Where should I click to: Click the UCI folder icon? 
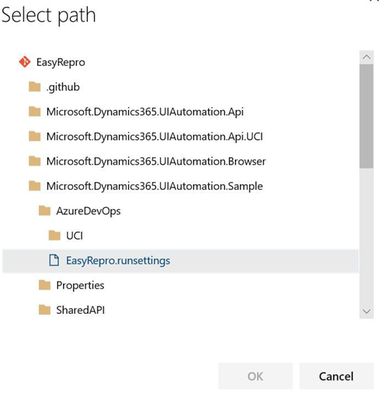coord(54,236)
